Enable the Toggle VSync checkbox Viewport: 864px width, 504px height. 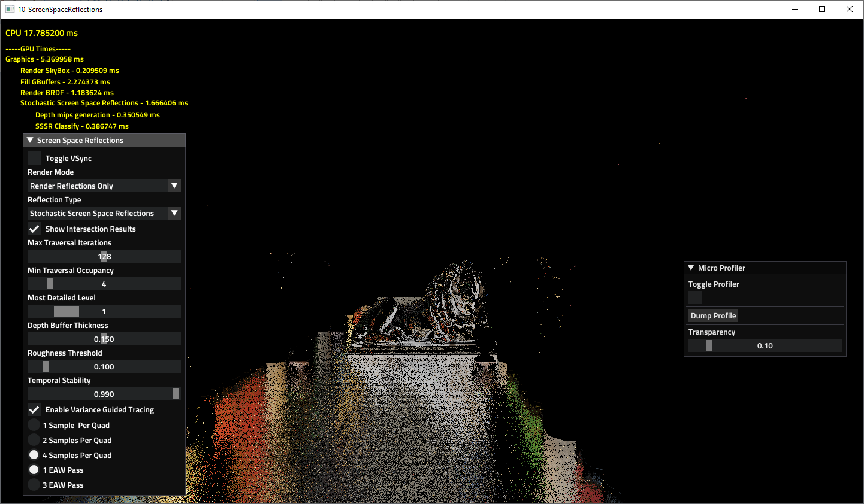34,158
